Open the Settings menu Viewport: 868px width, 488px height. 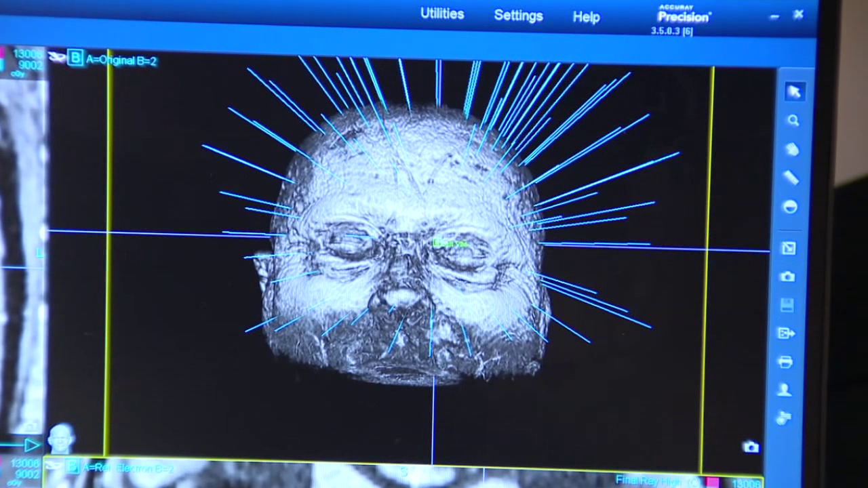click(518, 16)
